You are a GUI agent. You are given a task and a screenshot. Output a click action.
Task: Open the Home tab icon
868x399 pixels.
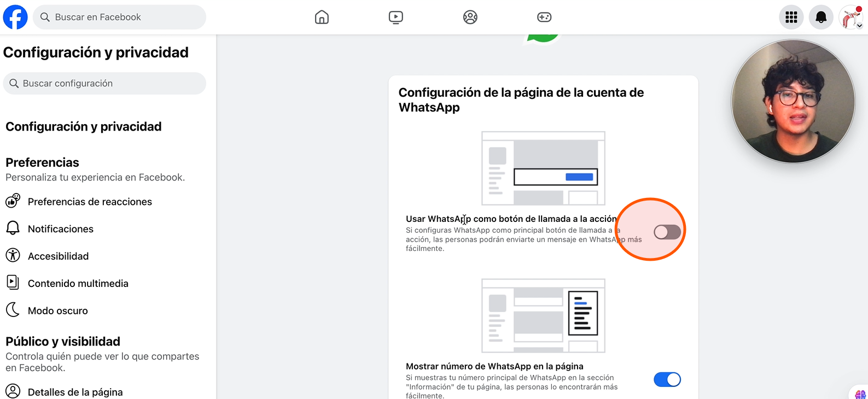click(322, 17)
